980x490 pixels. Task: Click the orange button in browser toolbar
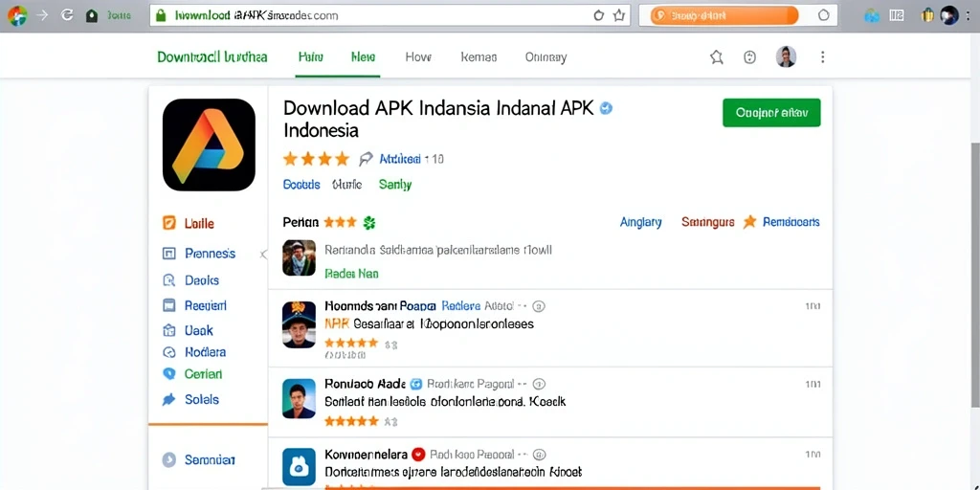point(724,15)
